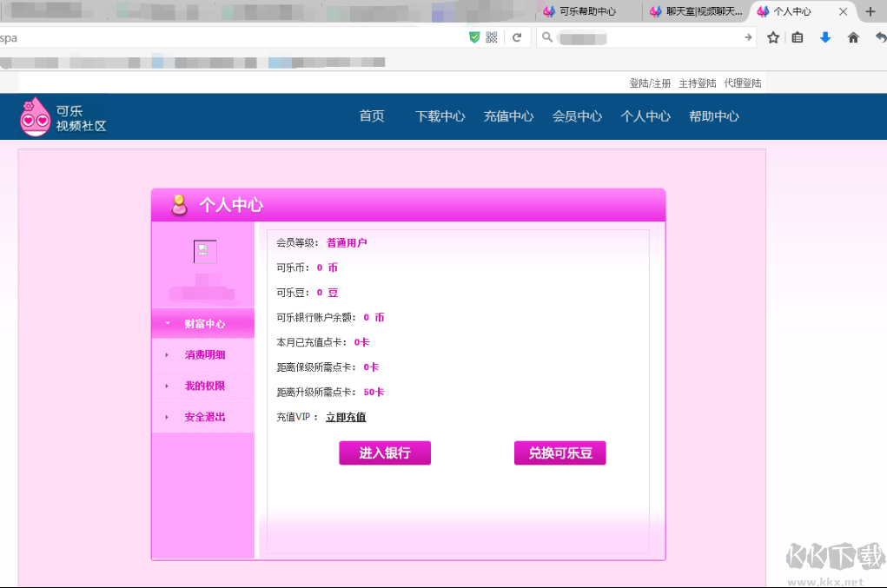This screenshot has width=887, height=588.
Task: Click the 兑换可乐豆 button
Action: [x=559, y=453]
